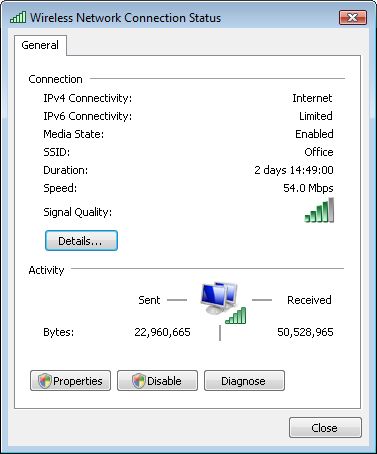Screen dimensions: 377x454
Task: Click the SSID value 'Office'
Action: point(319,152)
